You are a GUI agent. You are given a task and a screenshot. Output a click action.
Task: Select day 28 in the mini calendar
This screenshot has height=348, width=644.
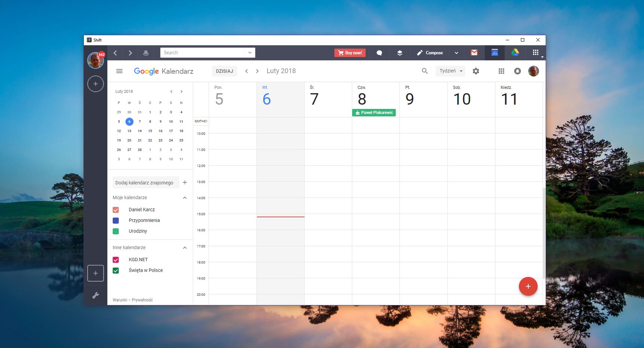140,150
